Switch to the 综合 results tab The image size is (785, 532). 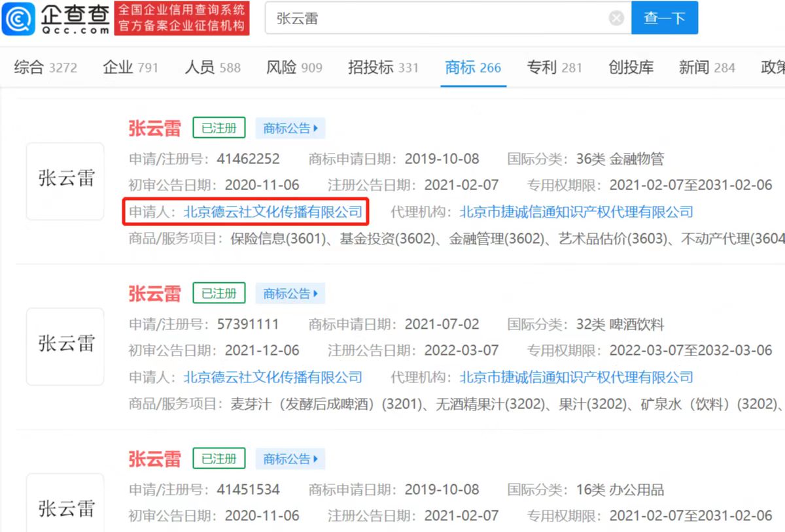(x=27, y=67)
